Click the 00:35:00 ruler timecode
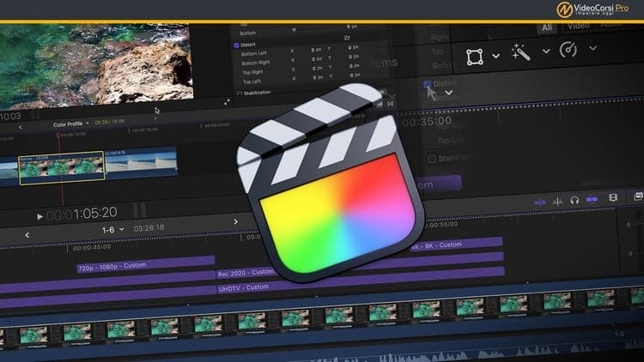 426,122
